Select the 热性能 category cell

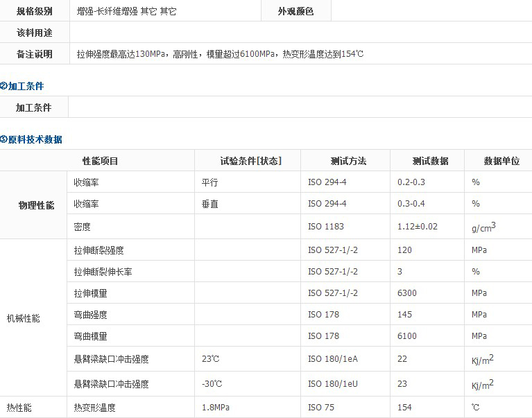point(19,408)
